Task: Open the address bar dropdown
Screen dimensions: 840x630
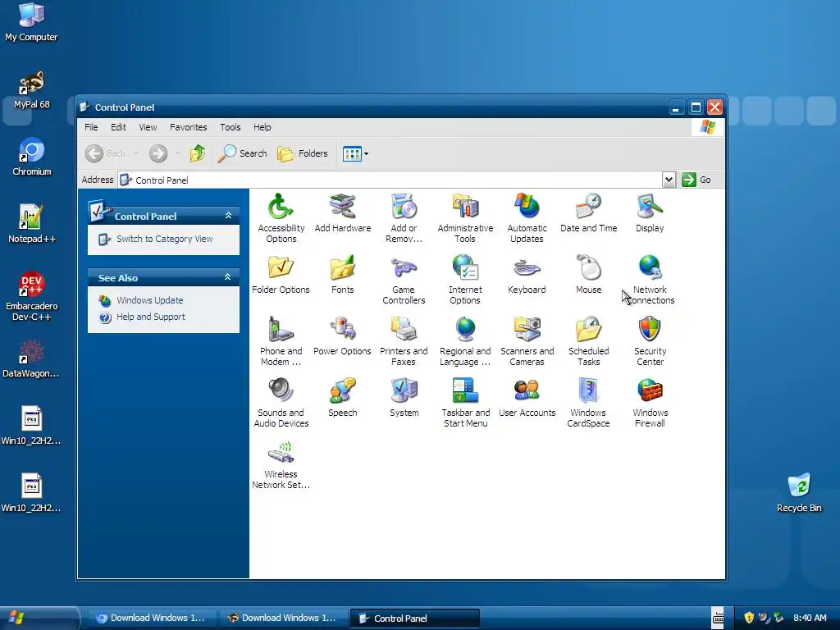Action: click(x=669, y=180)
